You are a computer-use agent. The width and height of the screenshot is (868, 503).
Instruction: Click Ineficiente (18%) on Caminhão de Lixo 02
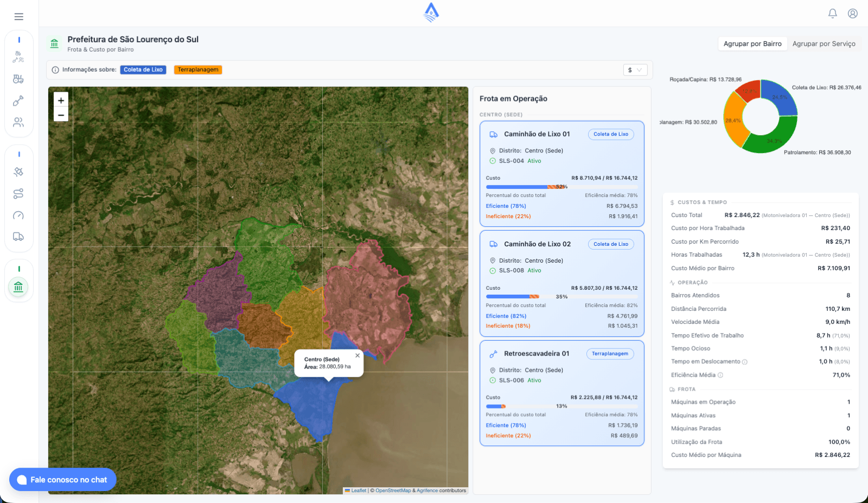point(508,326)
